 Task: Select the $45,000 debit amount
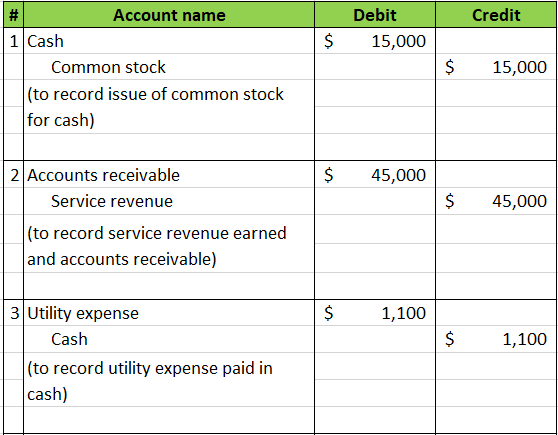(x=375, y=175)
